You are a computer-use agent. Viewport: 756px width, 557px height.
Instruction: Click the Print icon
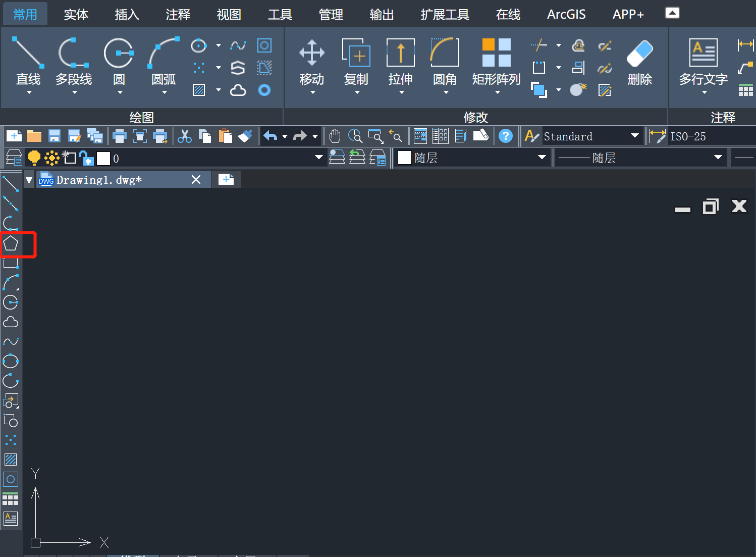click(x=120, y=136)
